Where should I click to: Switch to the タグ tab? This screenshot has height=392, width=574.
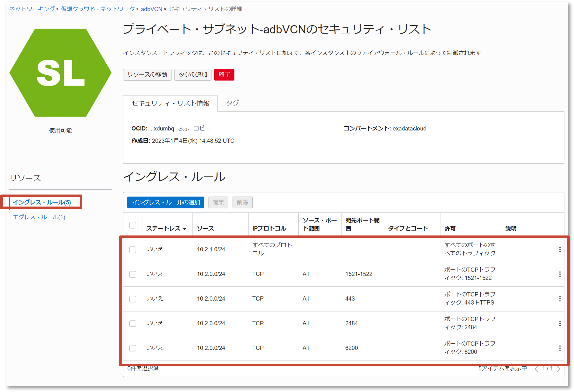point(232,103)
